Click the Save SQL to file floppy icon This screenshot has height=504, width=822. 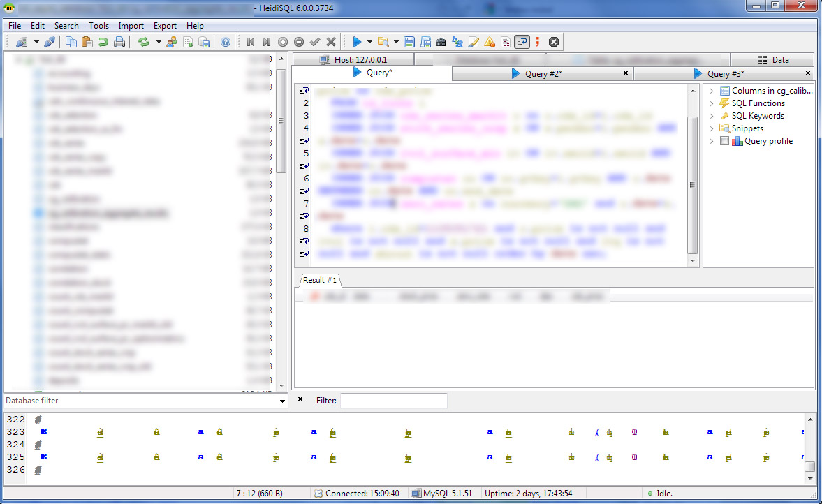(409, 42)
